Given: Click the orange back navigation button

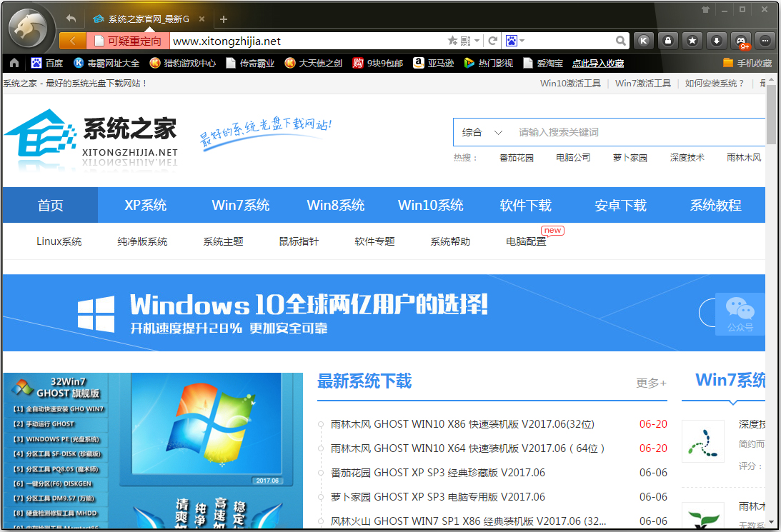Looking at the screenshot, I should tap(72, 41).
